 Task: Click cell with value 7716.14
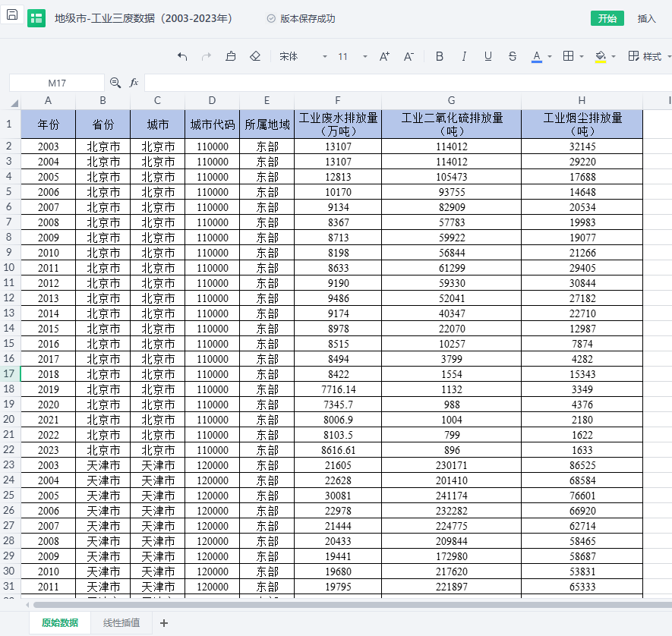[338, 389]
